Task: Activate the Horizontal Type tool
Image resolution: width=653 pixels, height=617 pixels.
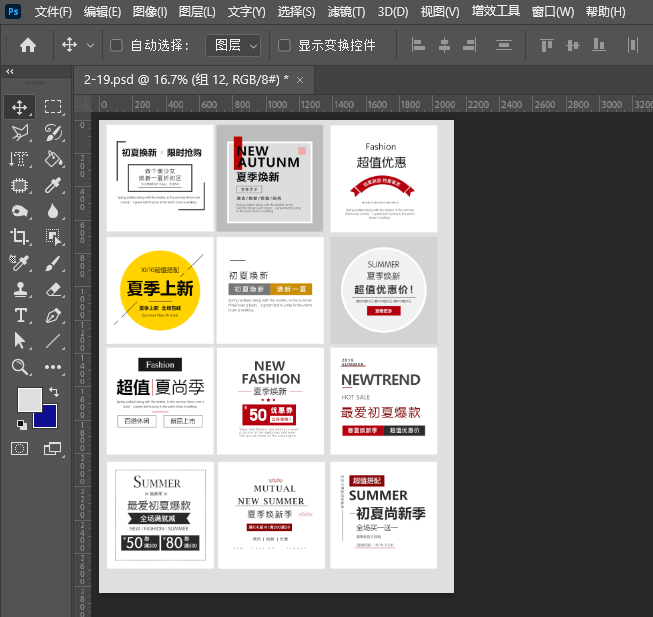Action: (x=20, y=315)
